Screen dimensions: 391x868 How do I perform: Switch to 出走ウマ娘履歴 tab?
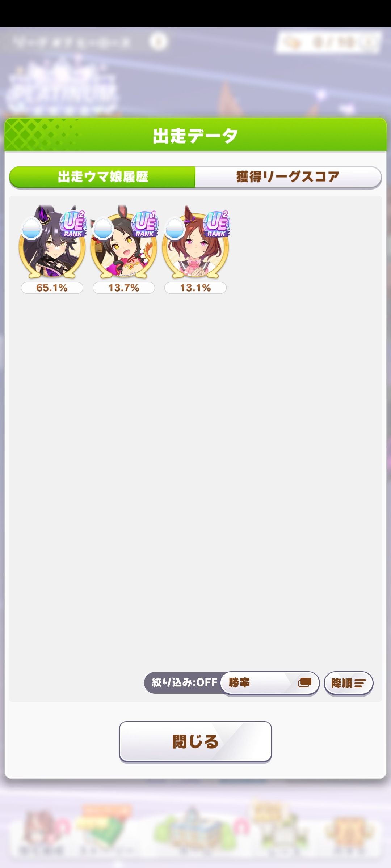(x=102, y=177)
